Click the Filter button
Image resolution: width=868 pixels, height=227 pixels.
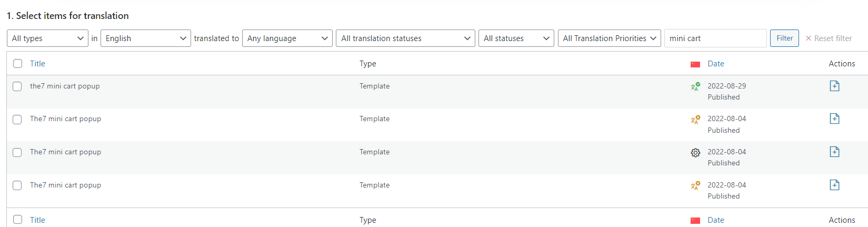784,38
